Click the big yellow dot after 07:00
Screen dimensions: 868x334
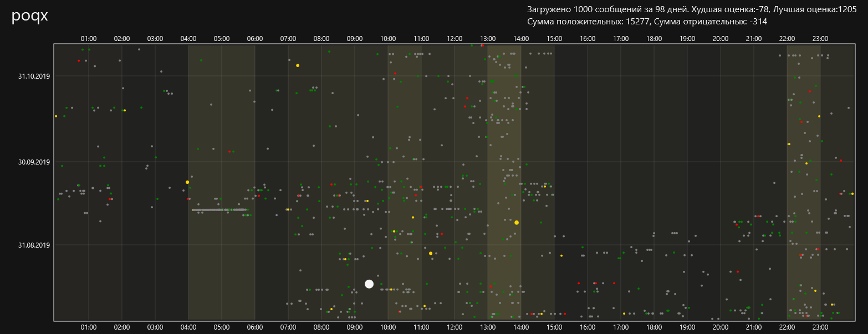(298, 65)
